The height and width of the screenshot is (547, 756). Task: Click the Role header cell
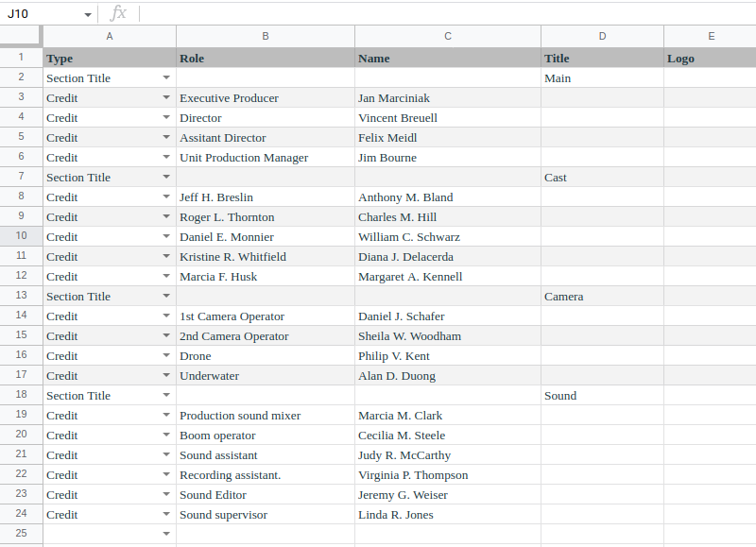click(266, 58)
